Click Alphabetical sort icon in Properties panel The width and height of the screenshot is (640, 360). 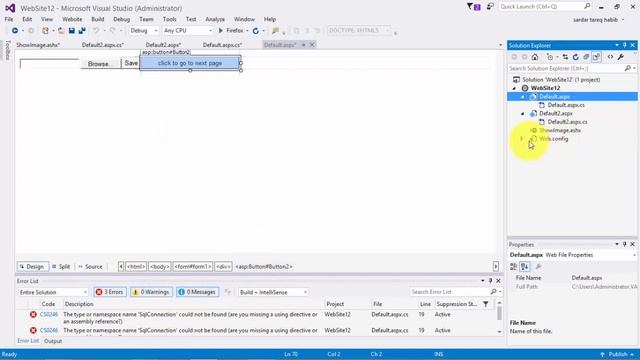(x=525, y=267)
